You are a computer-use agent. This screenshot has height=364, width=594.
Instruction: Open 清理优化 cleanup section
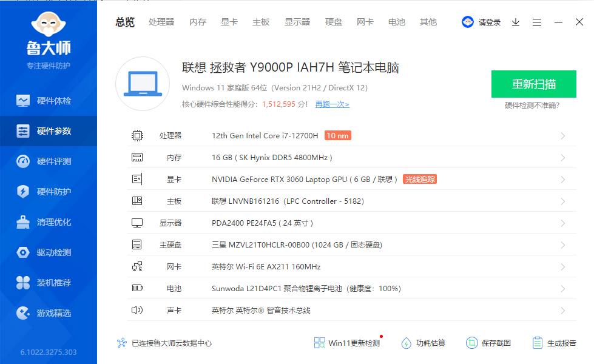point(49,222)
